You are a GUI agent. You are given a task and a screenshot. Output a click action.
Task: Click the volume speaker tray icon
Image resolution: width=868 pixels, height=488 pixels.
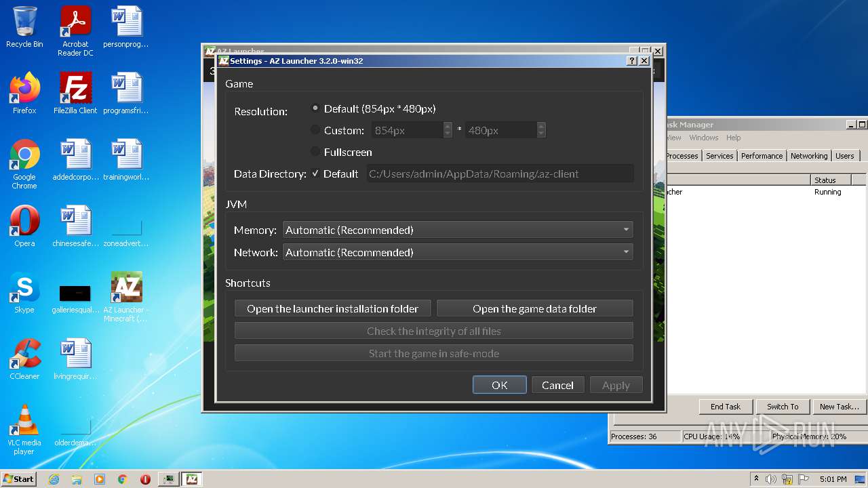771,479
